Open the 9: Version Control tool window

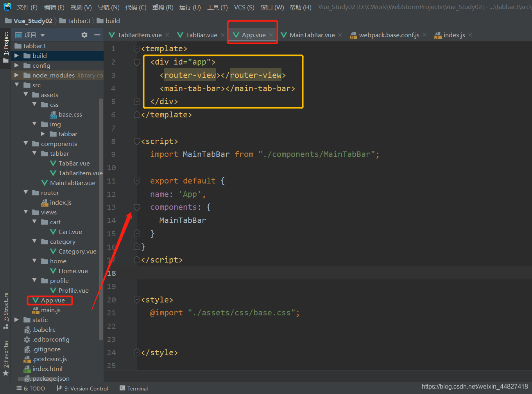pos(82,389)
